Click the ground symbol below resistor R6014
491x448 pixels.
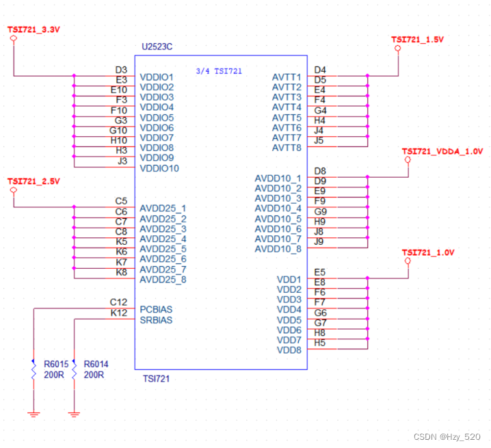pyautogui.click(x=74, y=412)
